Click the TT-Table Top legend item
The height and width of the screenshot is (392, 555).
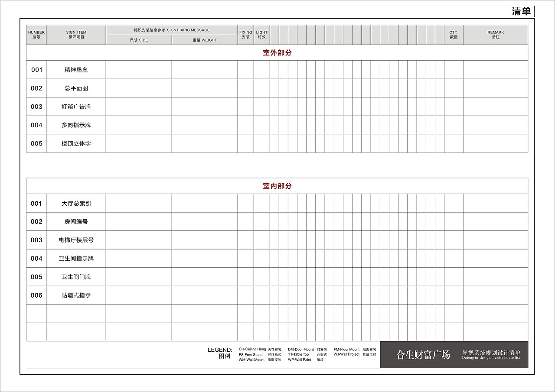tap(299, 354)
